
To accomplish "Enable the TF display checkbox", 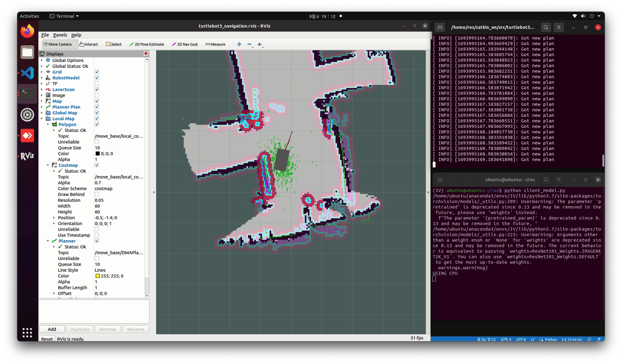I will click(97, 84).
